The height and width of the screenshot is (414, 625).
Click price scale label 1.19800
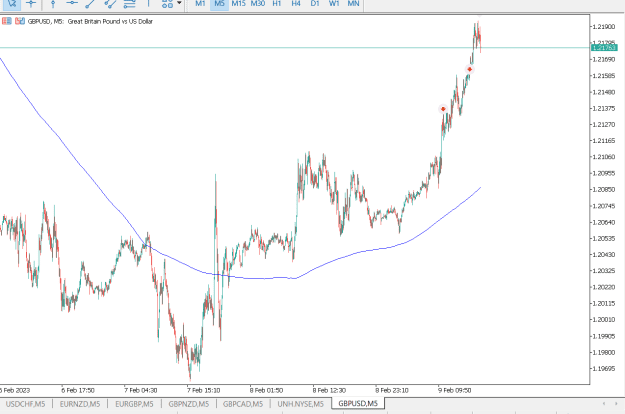pos(604,353)
